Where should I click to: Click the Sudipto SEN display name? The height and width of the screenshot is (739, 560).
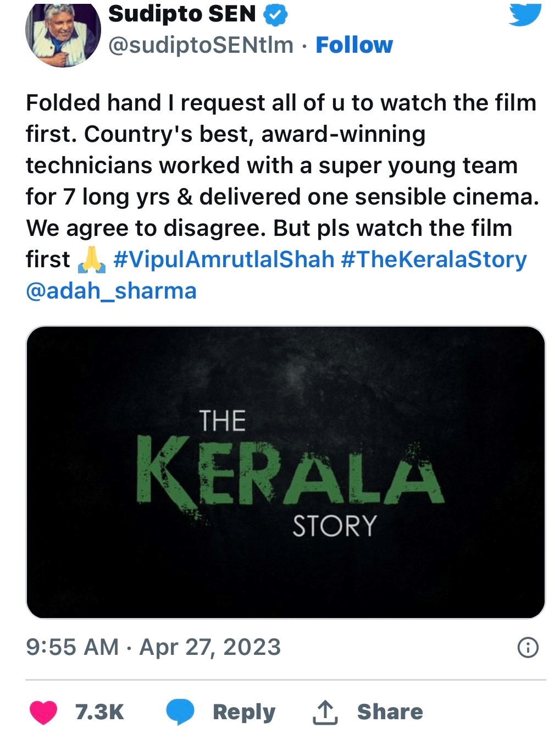tap(182, 14)
